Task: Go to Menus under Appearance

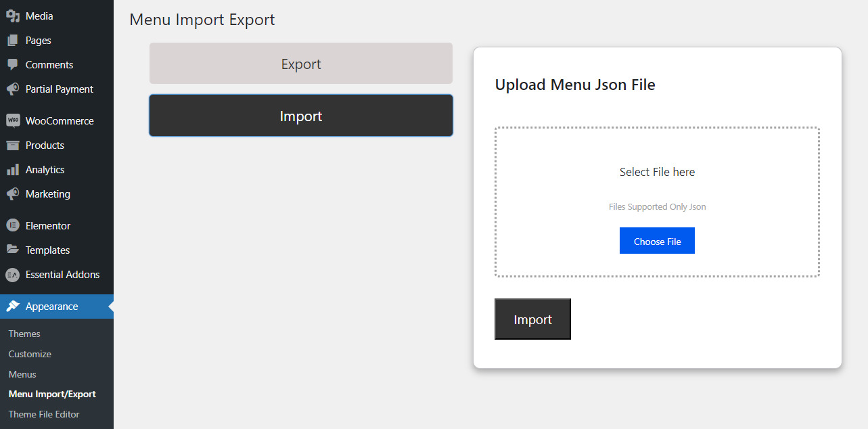Action: tap(22, 374)
